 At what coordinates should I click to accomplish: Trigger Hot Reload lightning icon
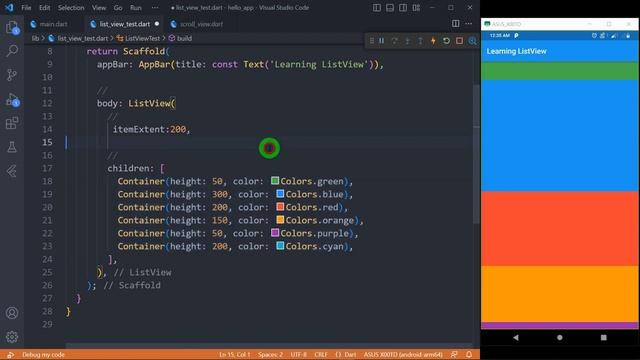click(433, 41)
